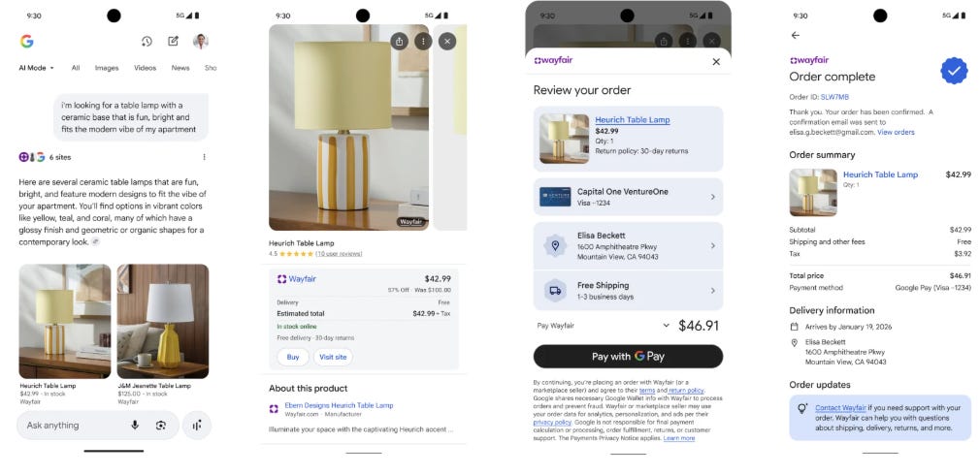Screen dimensions: 980x475
Task: Tap the share icon on lamp photo
Action: 400,41
